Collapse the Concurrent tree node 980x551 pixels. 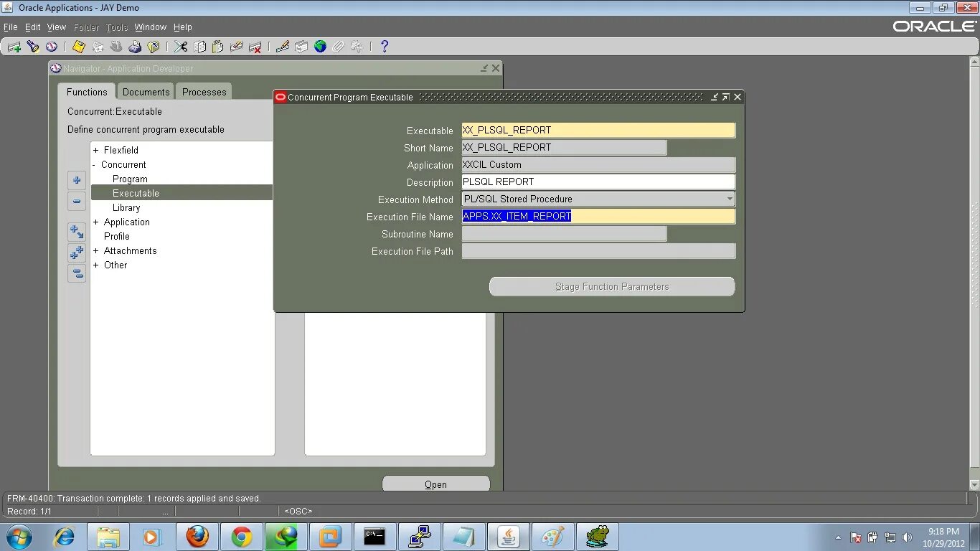coord(95,165)
